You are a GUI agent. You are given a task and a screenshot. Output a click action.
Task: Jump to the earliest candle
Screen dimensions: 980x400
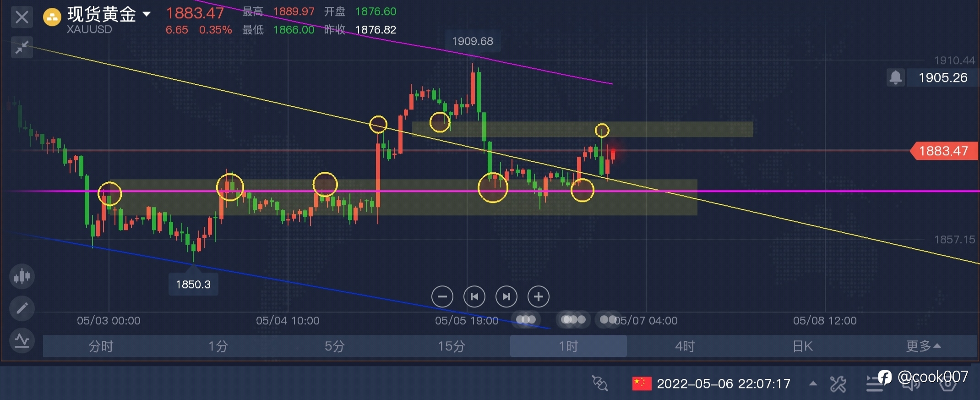click(x=474, y=297)
